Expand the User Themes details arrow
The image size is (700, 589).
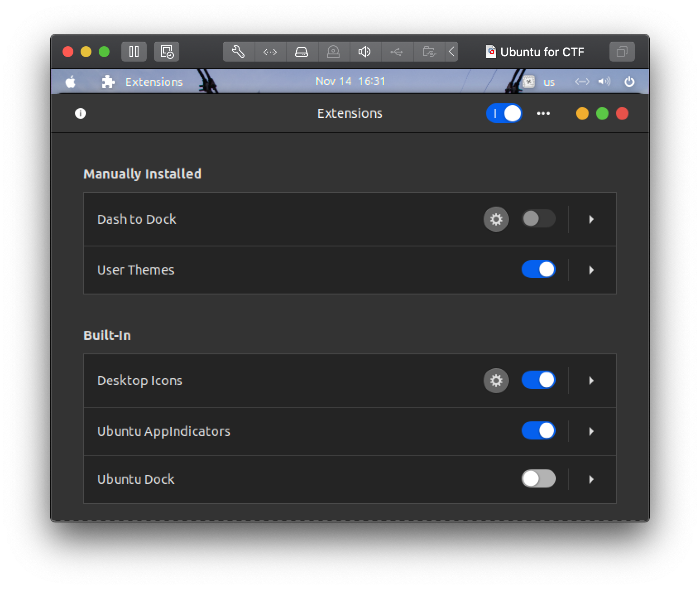[x=591, y=270]
